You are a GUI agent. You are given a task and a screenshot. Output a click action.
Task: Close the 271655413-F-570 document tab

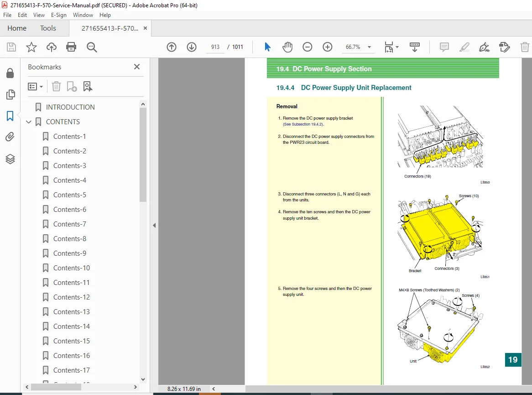pyautogui.click(x=145, y=28)
